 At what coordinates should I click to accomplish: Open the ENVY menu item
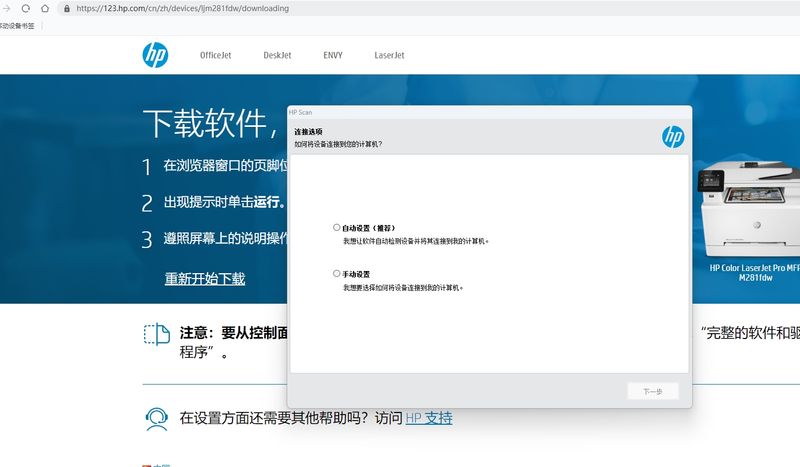point(333,56)
